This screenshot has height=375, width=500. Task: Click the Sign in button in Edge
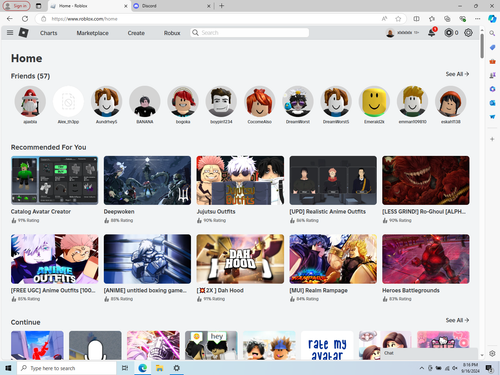[x=16, y=6]
